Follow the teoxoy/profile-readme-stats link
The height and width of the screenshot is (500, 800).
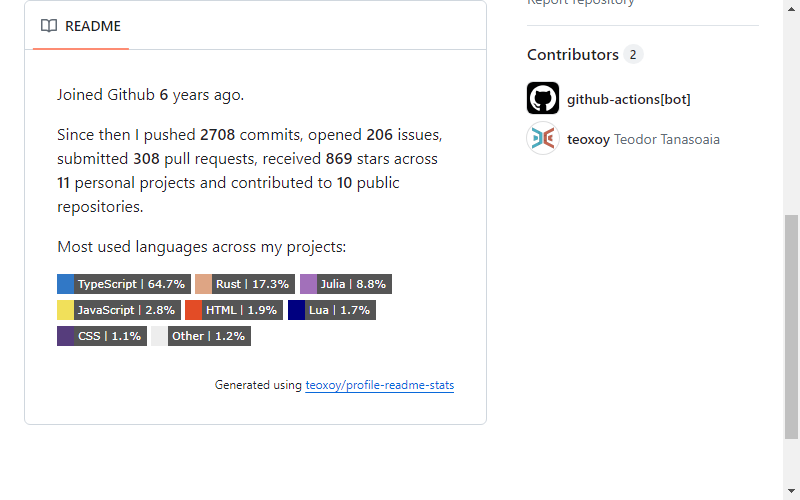pos(380,385)
